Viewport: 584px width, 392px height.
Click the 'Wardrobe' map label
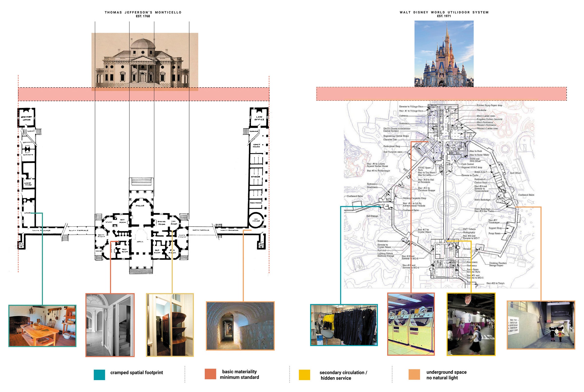pos(482,110)
